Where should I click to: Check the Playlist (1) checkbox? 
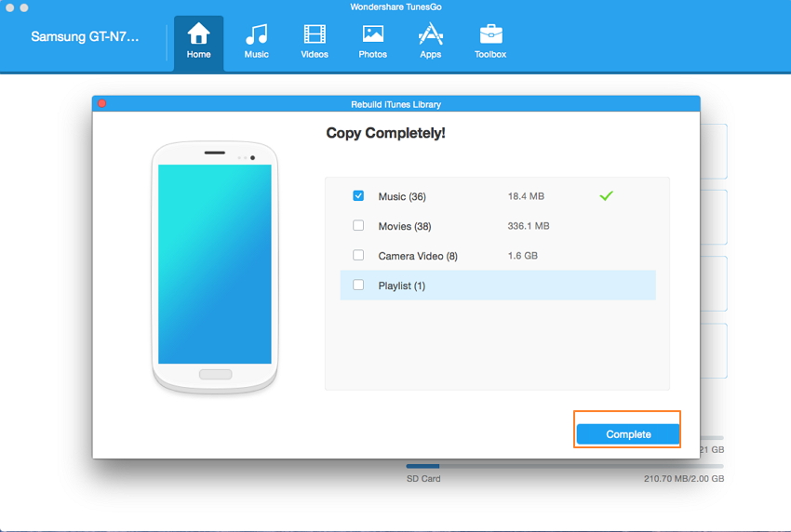coord(358,285)
